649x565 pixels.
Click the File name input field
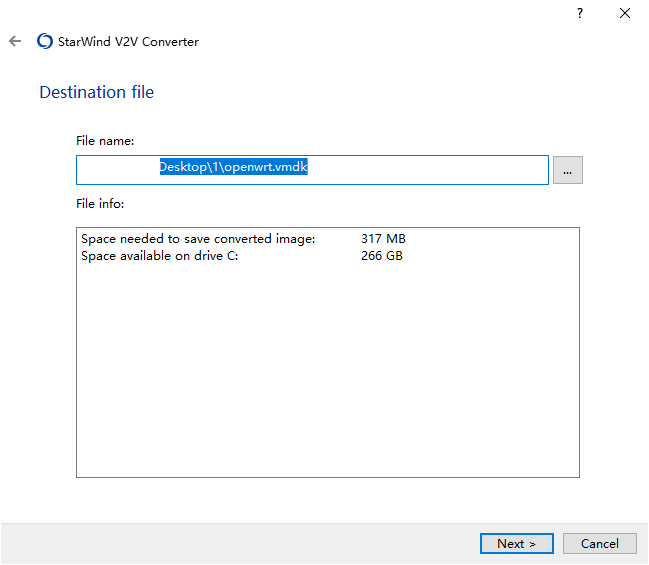[312, 170]
